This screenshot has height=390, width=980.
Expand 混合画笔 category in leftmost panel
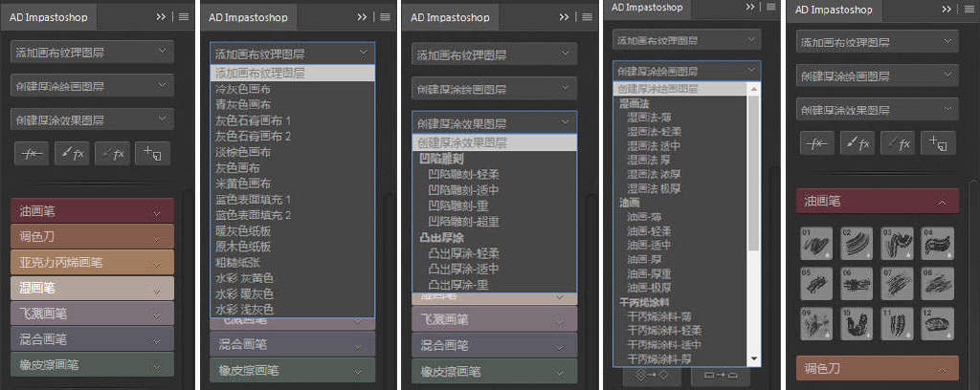click(x=93, y=338)
